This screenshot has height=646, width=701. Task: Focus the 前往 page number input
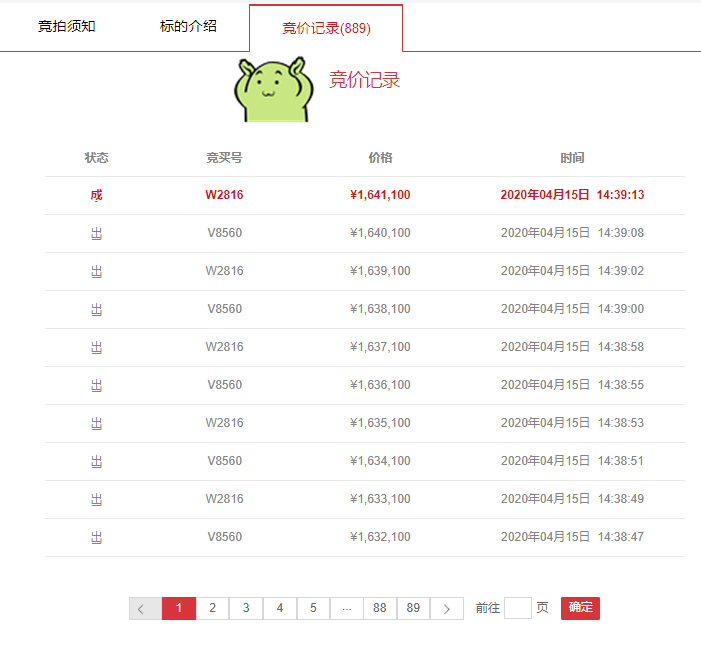click(518, 608)
